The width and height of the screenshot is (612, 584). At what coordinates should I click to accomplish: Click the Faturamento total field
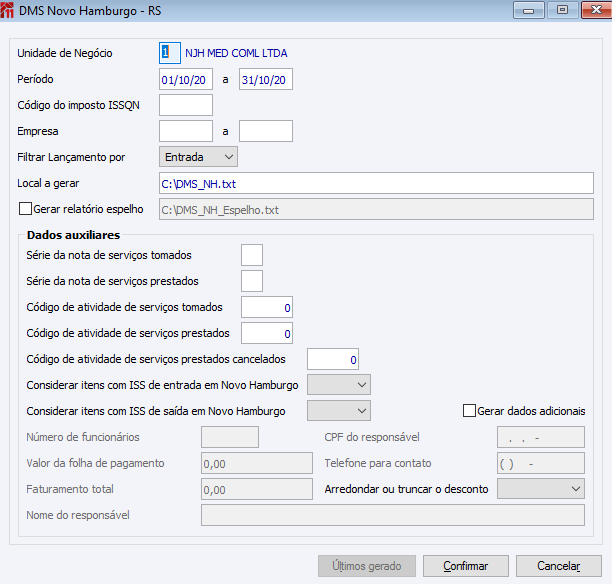(257, 489)
